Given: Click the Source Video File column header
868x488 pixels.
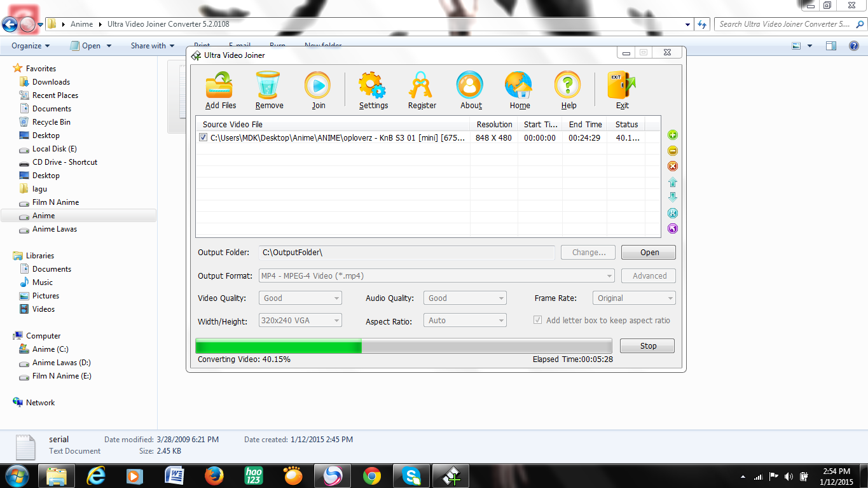Looking at the screenshot, I should pos(333,125).
